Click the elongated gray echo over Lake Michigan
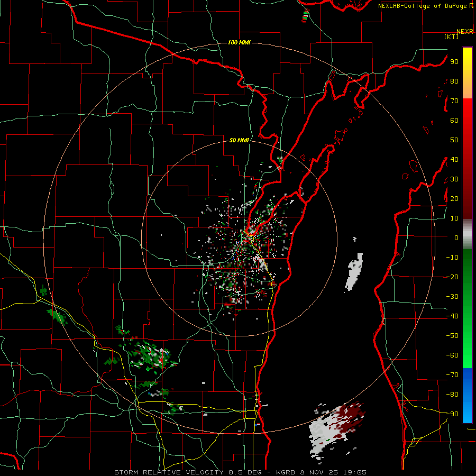476x476 pixels. point(354,271)
